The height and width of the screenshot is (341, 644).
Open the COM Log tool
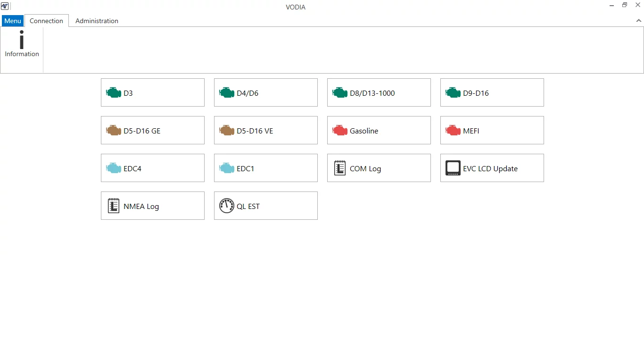379,168
